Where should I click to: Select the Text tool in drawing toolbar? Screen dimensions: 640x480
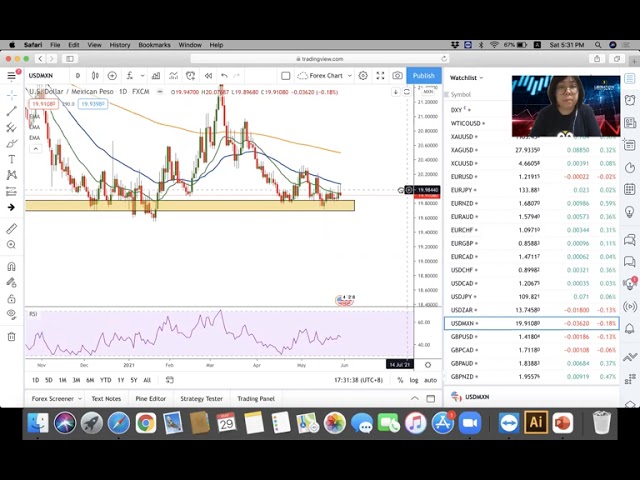click(11, 159)
